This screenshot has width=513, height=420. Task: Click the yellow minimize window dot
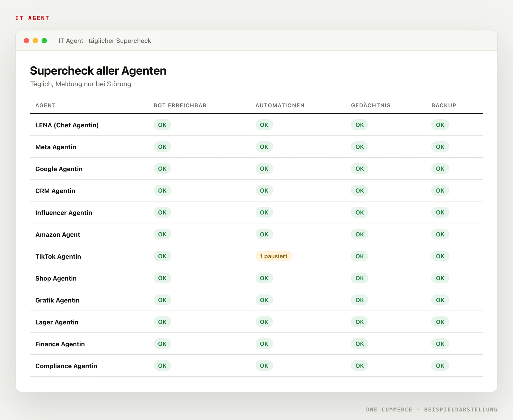(x=35, y=41)
